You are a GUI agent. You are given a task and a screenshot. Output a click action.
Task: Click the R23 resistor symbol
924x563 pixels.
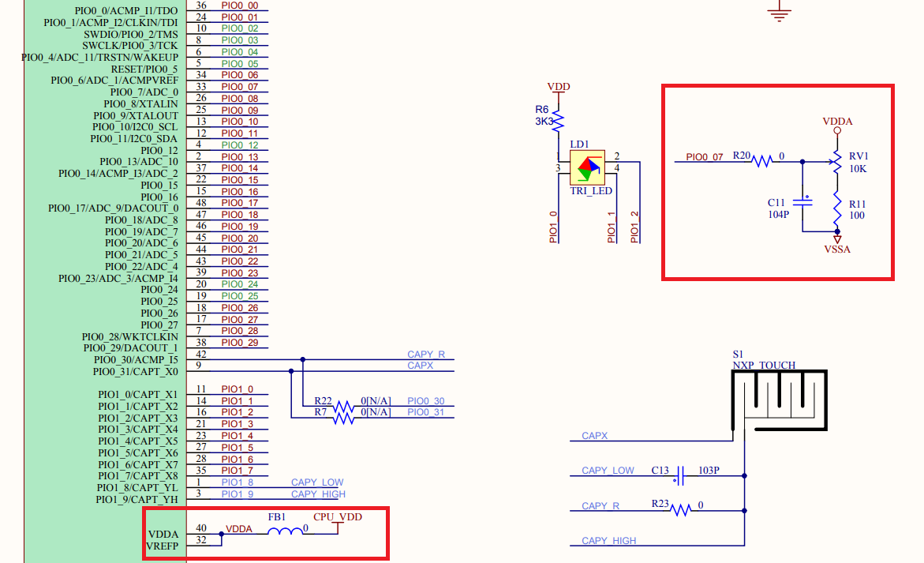tap(681, 510)
